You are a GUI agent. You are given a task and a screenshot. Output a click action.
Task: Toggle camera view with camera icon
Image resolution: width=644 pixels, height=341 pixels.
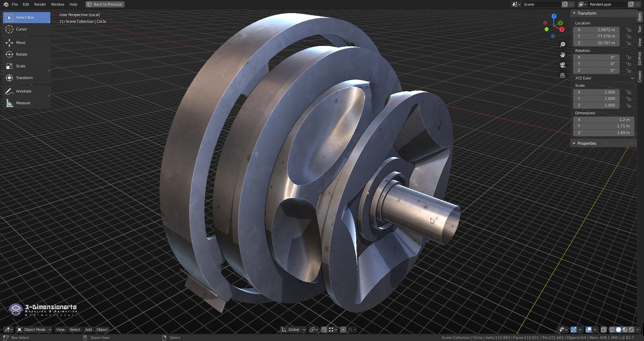(x=562, y=65)
